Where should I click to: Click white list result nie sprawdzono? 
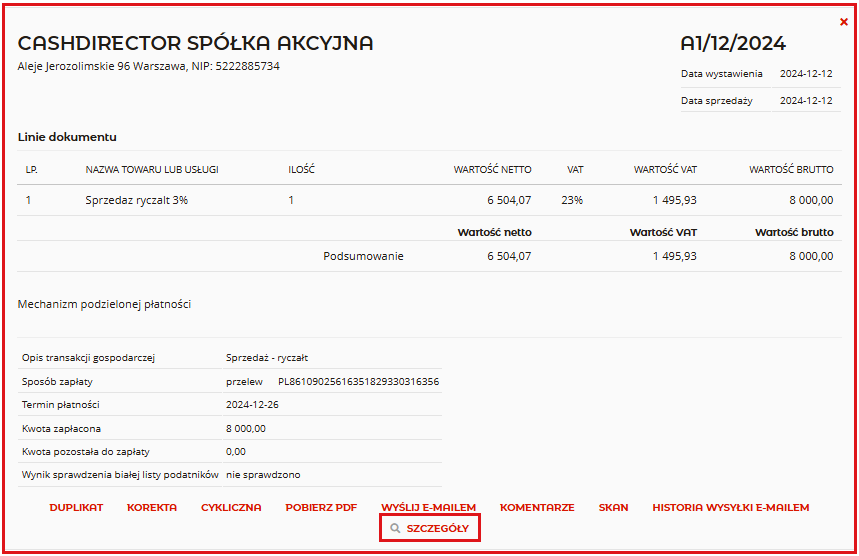(x=263, y=475)
